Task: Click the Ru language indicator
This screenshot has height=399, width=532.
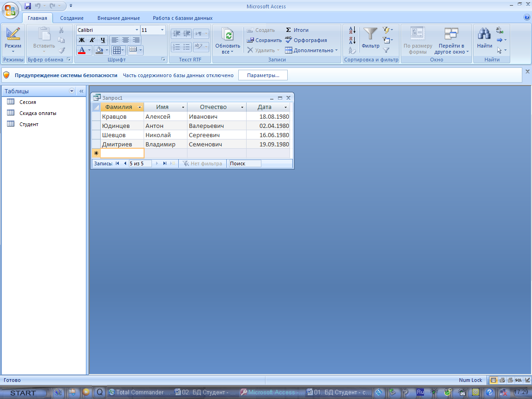Action: coord(420,392)
